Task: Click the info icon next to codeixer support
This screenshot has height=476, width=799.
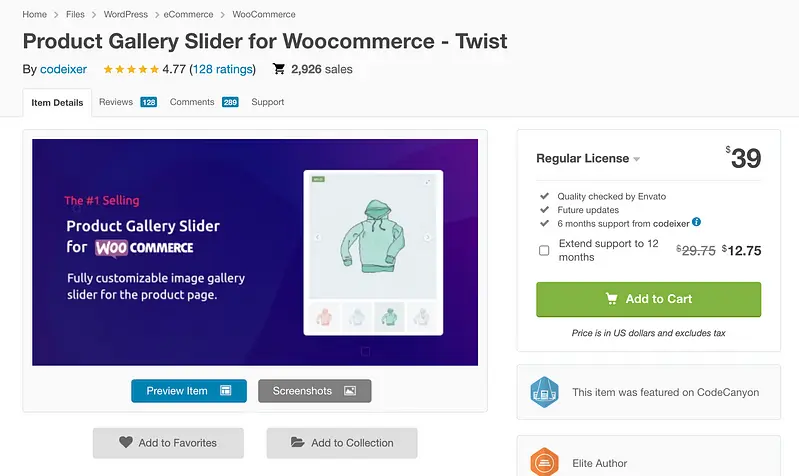Action: (697, 222)
